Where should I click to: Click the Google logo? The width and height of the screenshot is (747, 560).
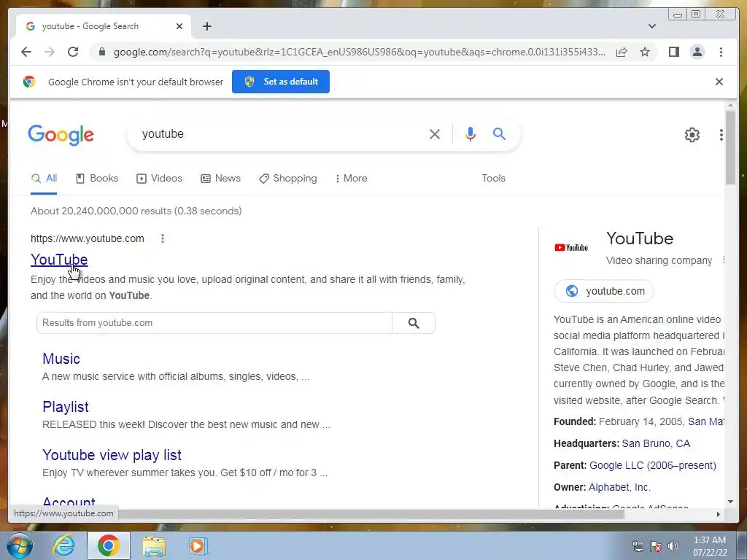pyautogui.click(x=61, y=135)
